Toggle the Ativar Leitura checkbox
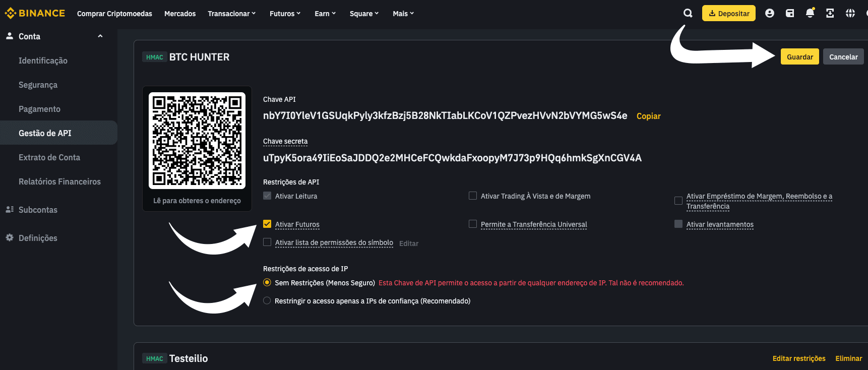The image size is (868, 370). (x=267, y=196)
